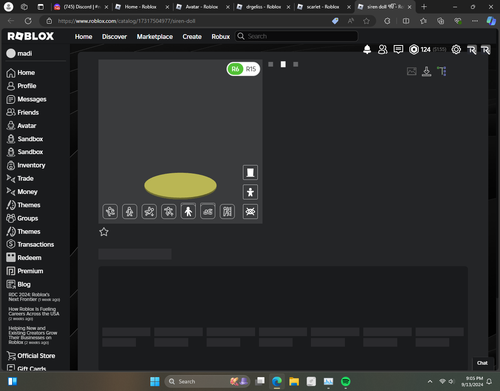Open Money in the sidebar
Viewport: 500px width, 391px height.
tap(22, 192)
